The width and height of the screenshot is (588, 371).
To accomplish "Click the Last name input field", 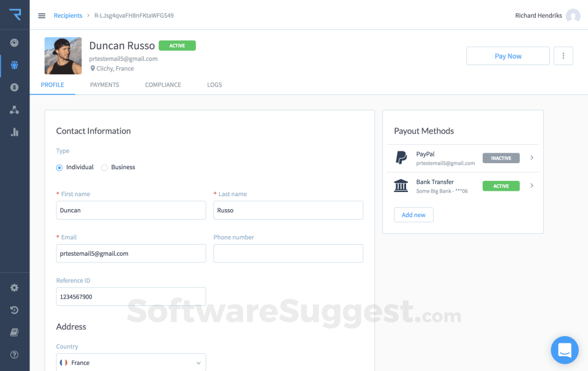I will click(x=288, y=210).
